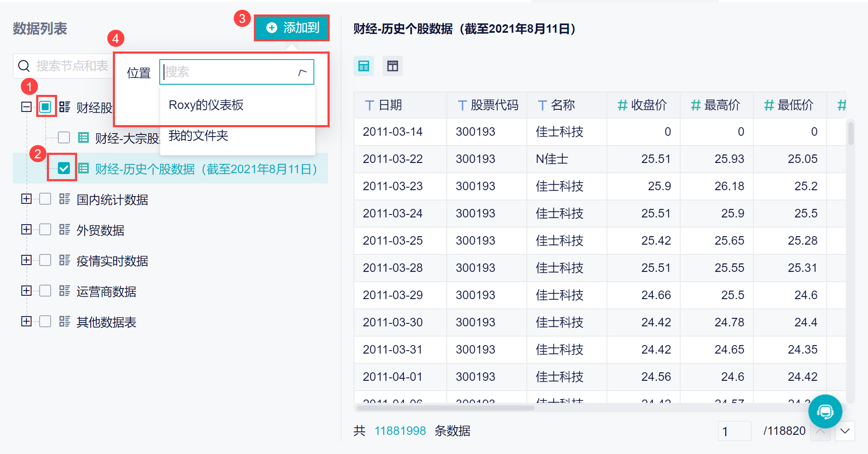This screenshot has width=868, height=454.
Task: Click the 财经股 folder group icon
Action: (x=65, y=107)
